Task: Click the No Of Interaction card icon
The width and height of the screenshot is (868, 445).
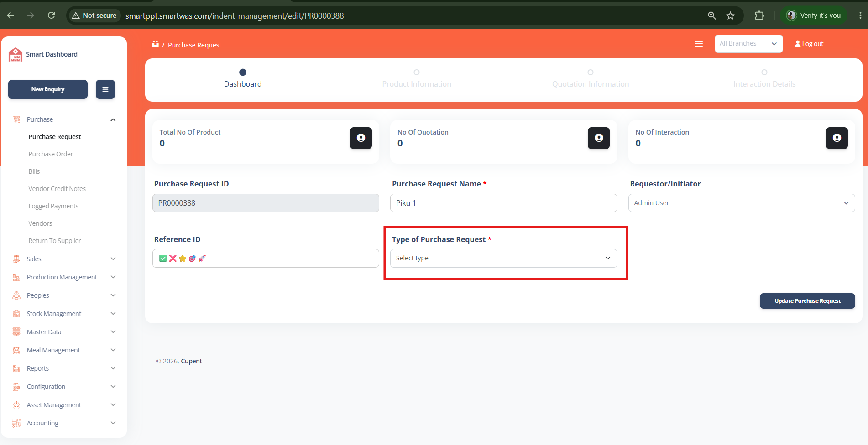Action: [837, 138]
